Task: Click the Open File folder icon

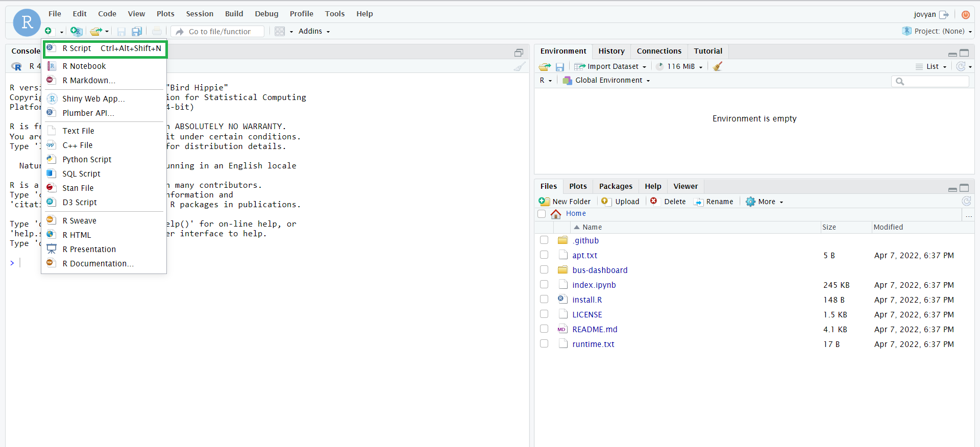Action: 96,31
